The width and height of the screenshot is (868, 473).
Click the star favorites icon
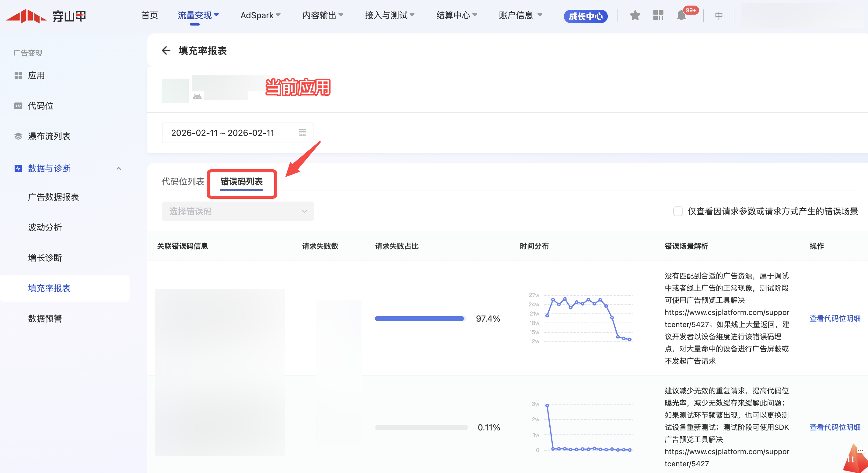(635, 16)
